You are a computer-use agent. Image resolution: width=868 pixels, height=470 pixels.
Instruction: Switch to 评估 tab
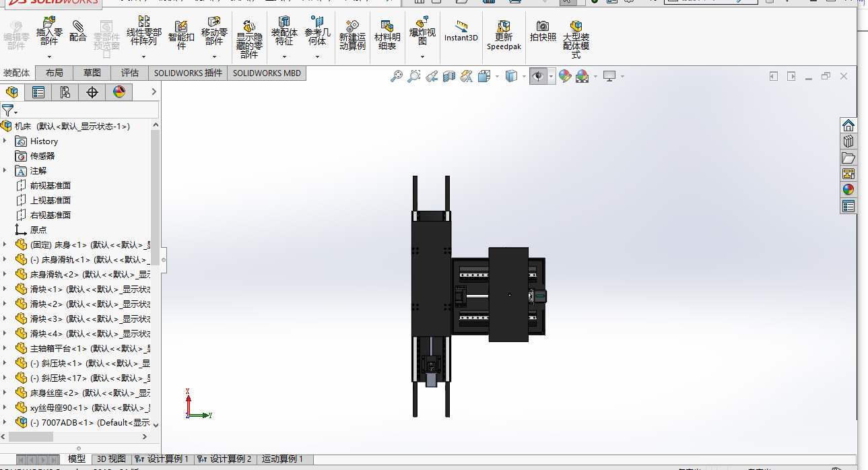tap(130, 73)
